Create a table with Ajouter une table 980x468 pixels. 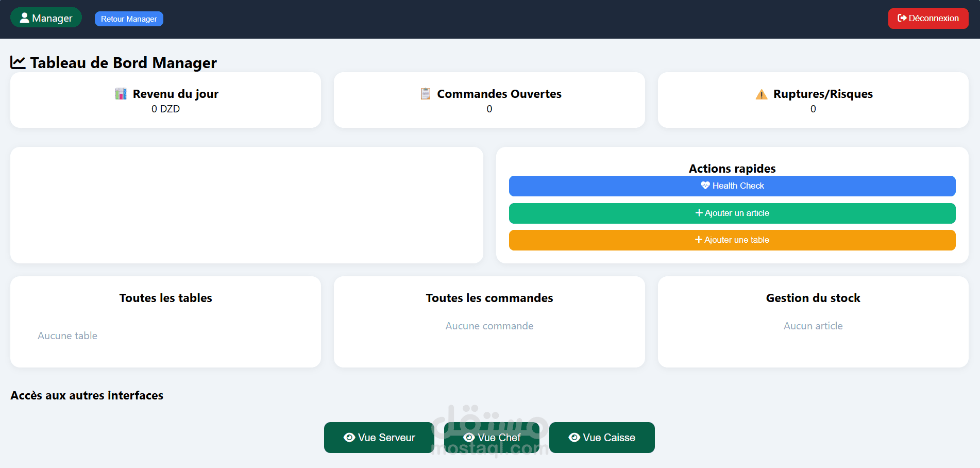[x=732, y=240]
